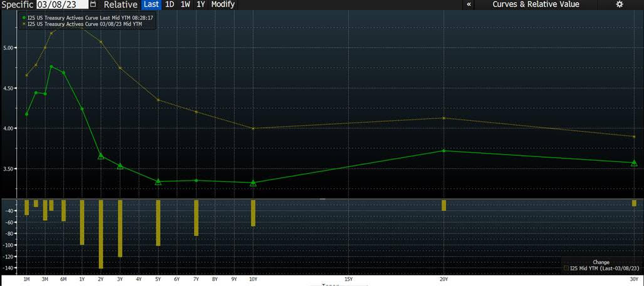Click the Modify button
This screenshot has width=644, height=286.
(x=223, y=4)
